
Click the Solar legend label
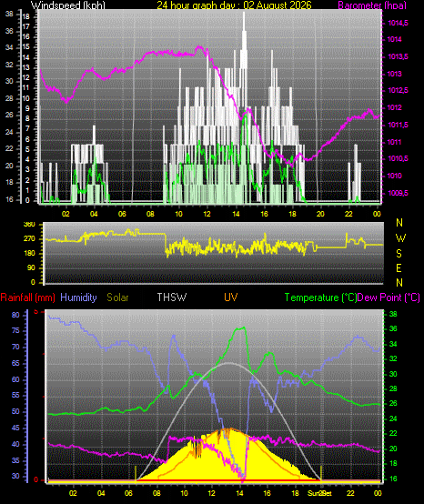117,297
